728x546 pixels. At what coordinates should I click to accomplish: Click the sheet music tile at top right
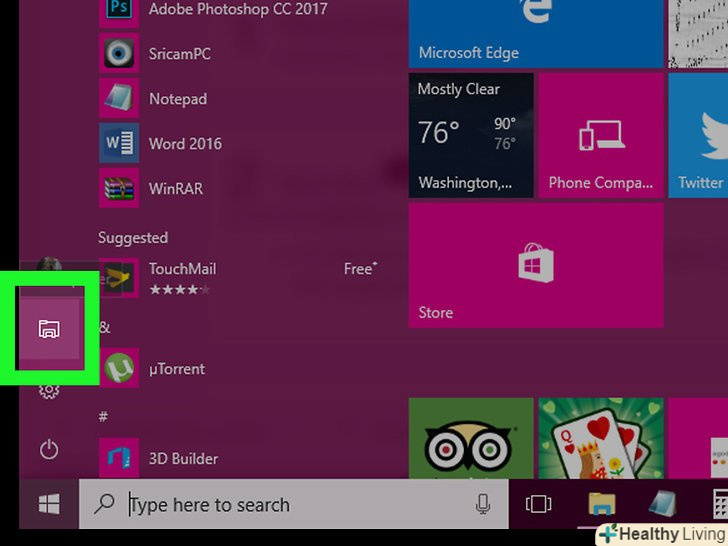click(x=698, y=33)
